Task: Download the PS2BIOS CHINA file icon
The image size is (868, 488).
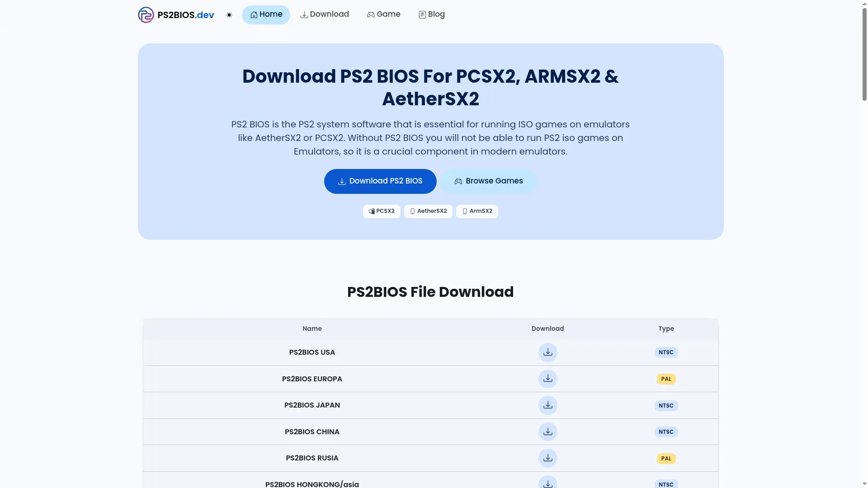Action: coord(547,432)
